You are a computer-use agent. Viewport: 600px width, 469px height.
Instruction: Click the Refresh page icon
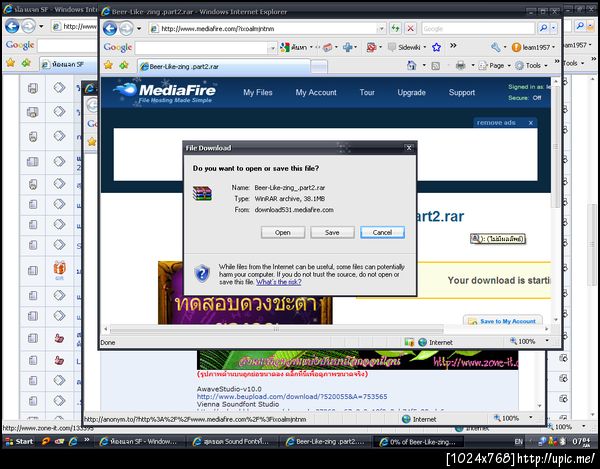tap(395, 28)
